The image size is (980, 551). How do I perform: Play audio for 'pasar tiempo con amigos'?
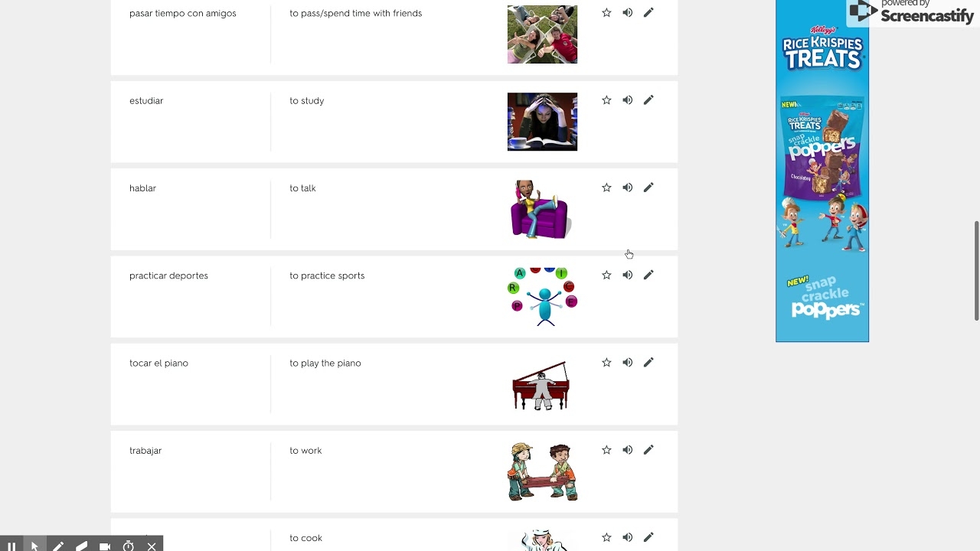(x=627, y=13)
